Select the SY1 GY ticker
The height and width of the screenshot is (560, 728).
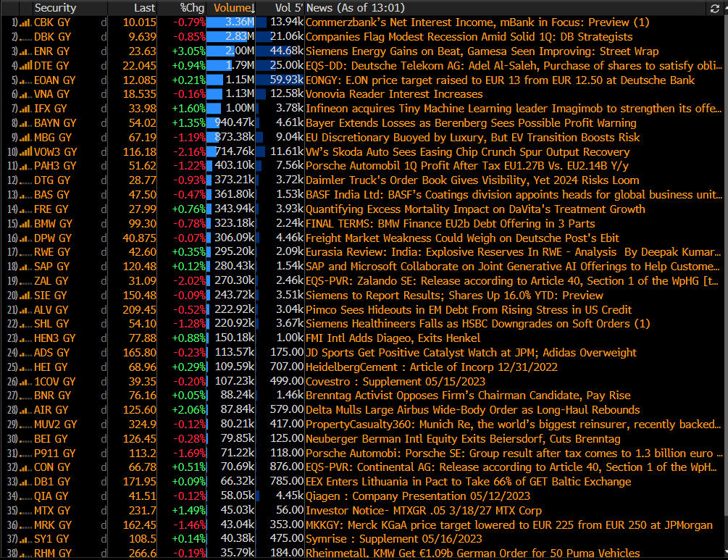51,539
